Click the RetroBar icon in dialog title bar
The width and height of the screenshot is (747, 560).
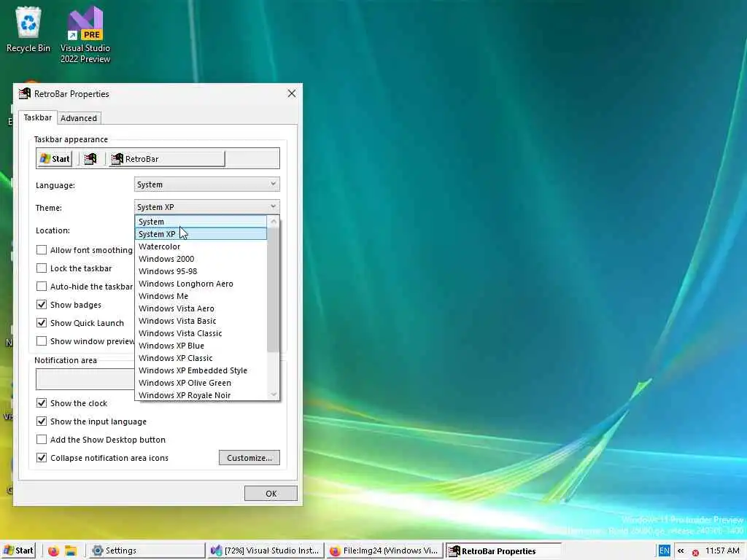(25, 93)
